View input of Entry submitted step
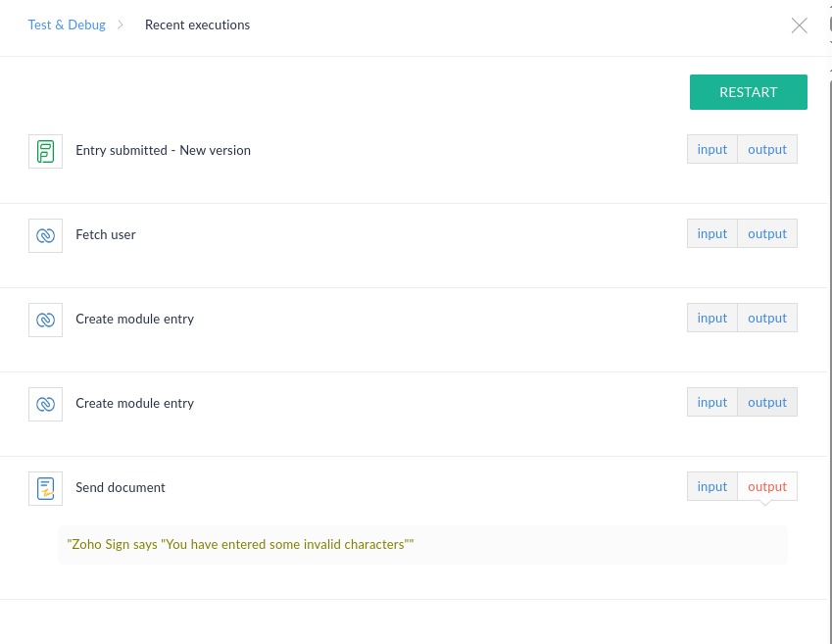The height and width of the screenshot is (644, 832). [711, 148]
